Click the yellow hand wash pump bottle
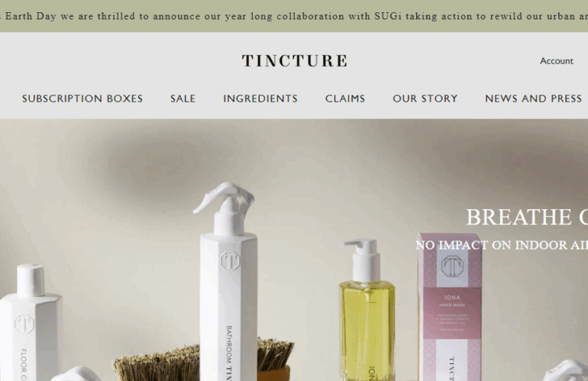Image resolution: width=588 pixels, height=381 pixels. [x=367, y=309]
